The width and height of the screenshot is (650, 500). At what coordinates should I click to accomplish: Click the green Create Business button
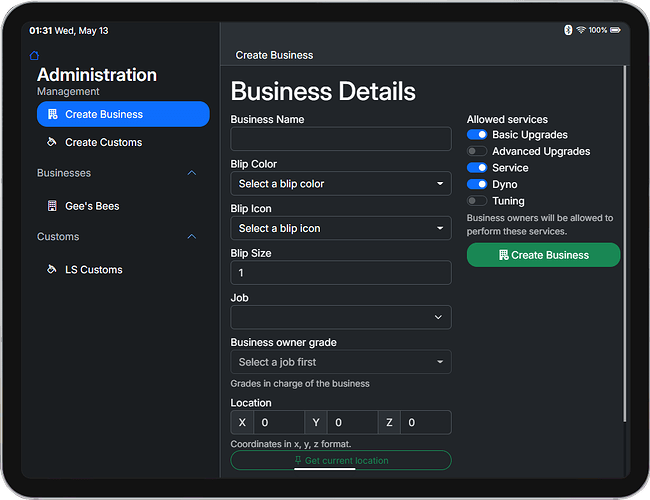543,255
